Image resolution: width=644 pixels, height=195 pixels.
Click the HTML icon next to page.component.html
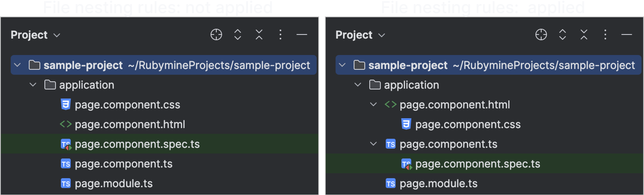point(66,124)
